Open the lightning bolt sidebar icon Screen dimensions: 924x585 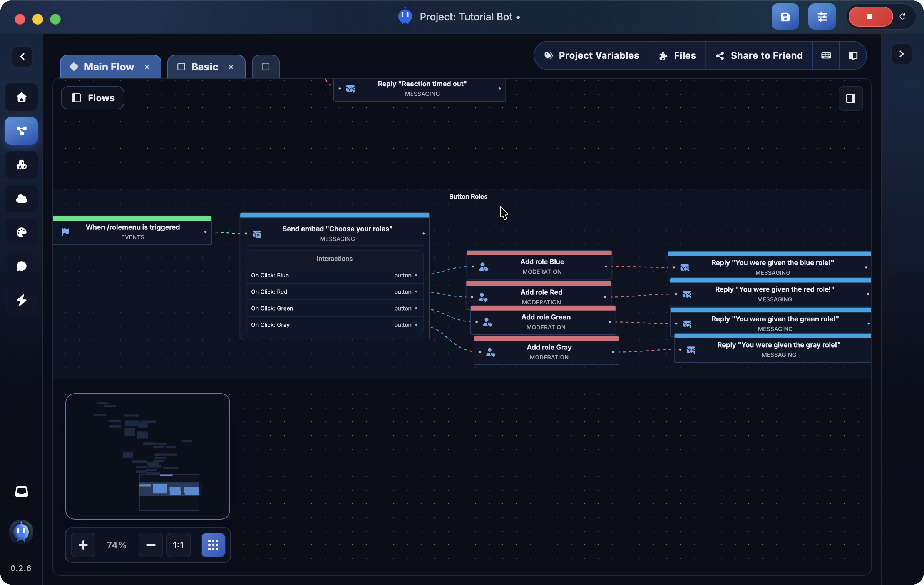coord(22,300)
